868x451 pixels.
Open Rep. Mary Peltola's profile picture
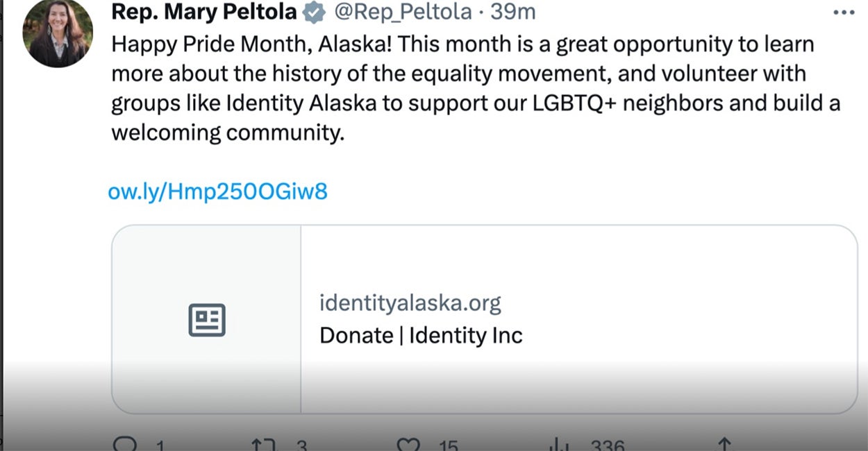pyautogui.click(x=58, y=33)
